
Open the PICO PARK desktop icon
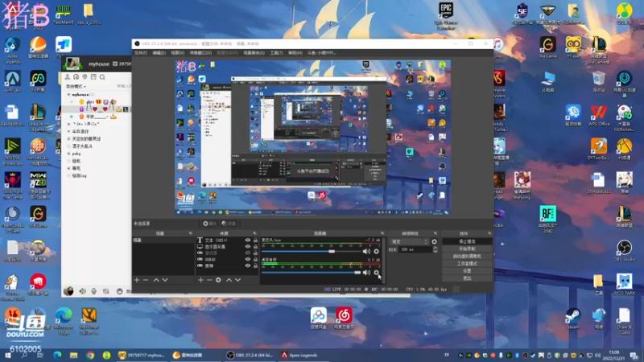point(625,285)
